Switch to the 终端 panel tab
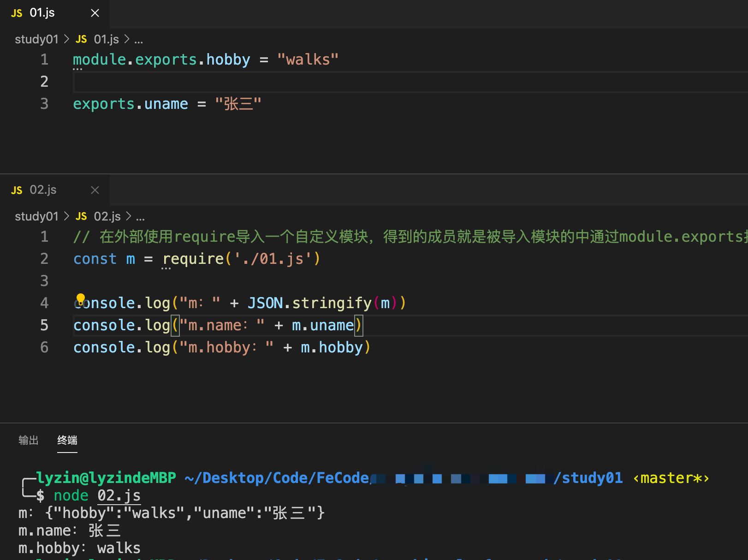The image size is (748, 560). coord(67,440)
